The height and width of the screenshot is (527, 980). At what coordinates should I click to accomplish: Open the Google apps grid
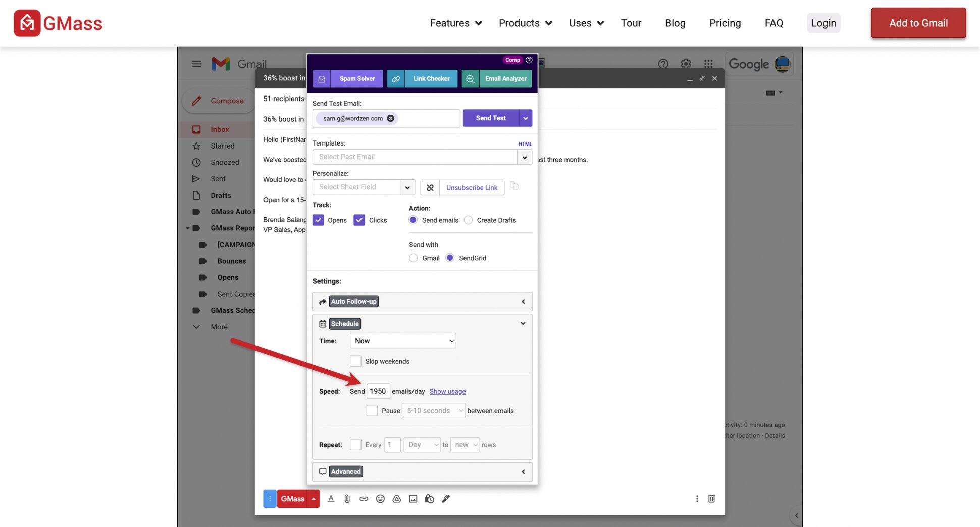(708, 64)
